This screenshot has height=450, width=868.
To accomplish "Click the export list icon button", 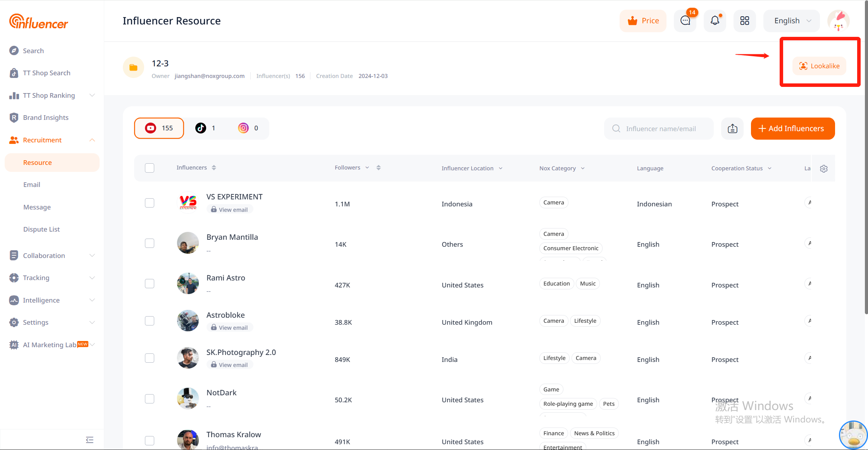I will [x=732, y=129].
